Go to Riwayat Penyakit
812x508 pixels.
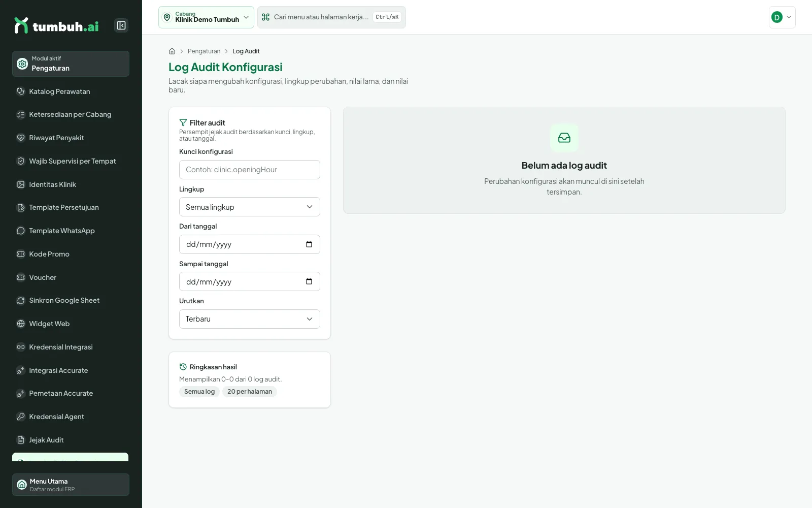coord(71,138)
